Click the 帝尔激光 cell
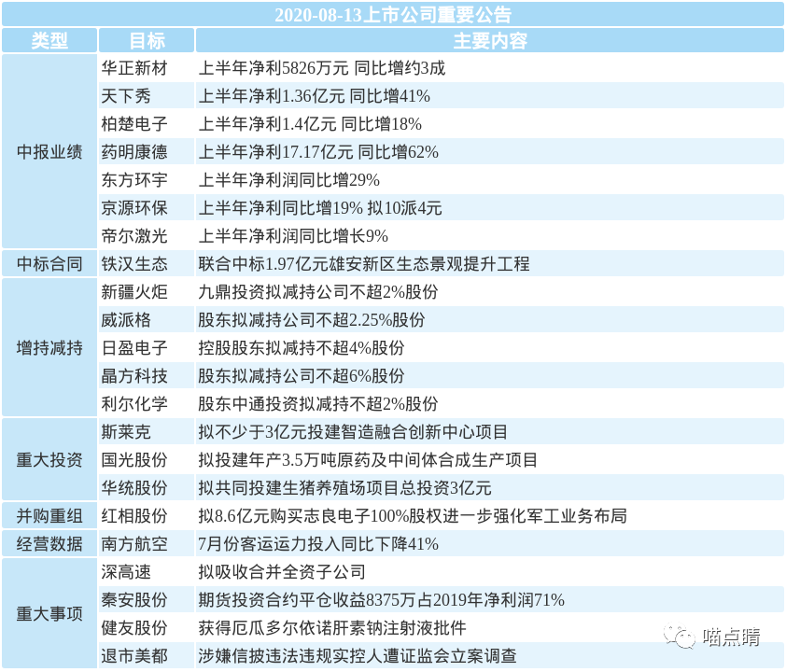 [147, 236]
